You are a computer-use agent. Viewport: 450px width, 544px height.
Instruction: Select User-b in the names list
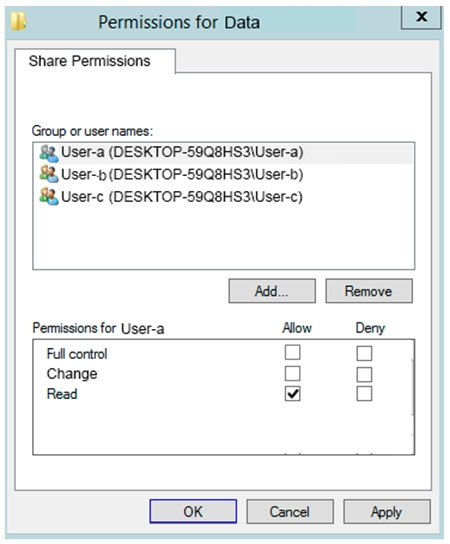(x=223, y=174)
